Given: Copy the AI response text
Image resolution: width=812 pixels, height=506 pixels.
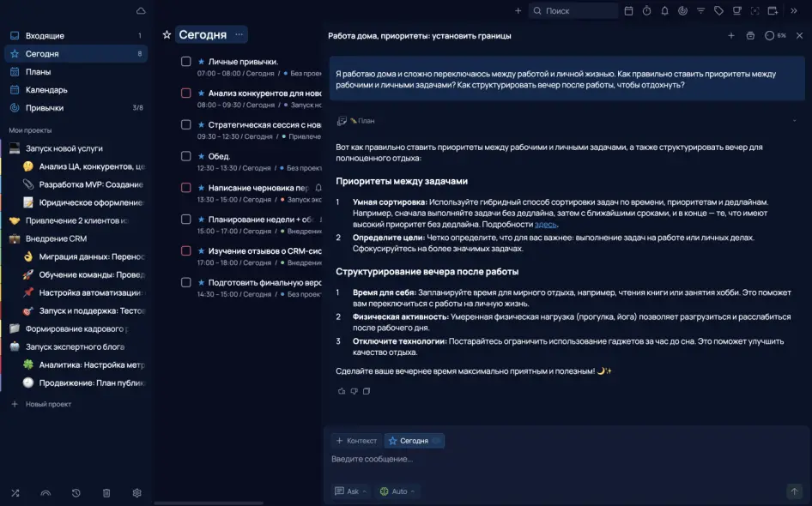Looking at the screenshot, I should [367, 391].
